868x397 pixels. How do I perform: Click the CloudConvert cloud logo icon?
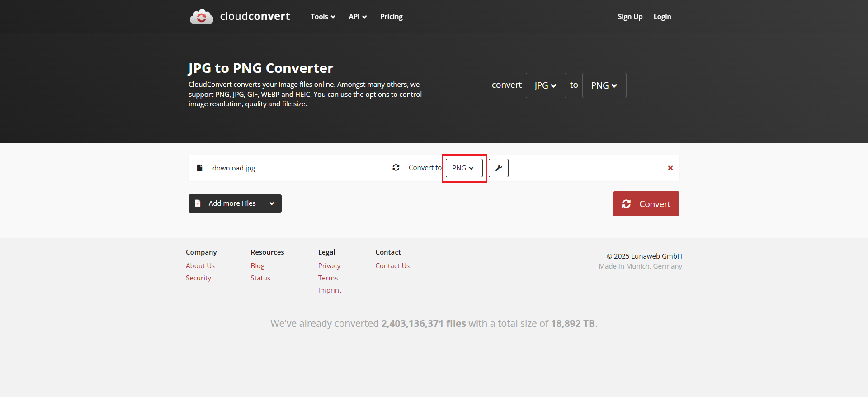[x=201, y=16]
